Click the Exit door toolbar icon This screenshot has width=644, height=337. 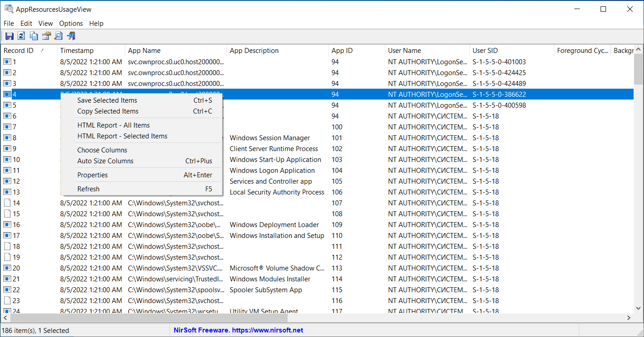[71, 36]
